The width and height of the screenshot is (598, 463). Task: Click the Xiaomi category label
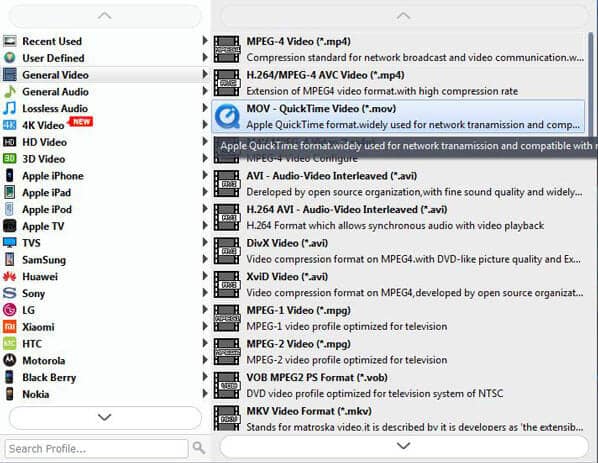[x=38, y=327]
